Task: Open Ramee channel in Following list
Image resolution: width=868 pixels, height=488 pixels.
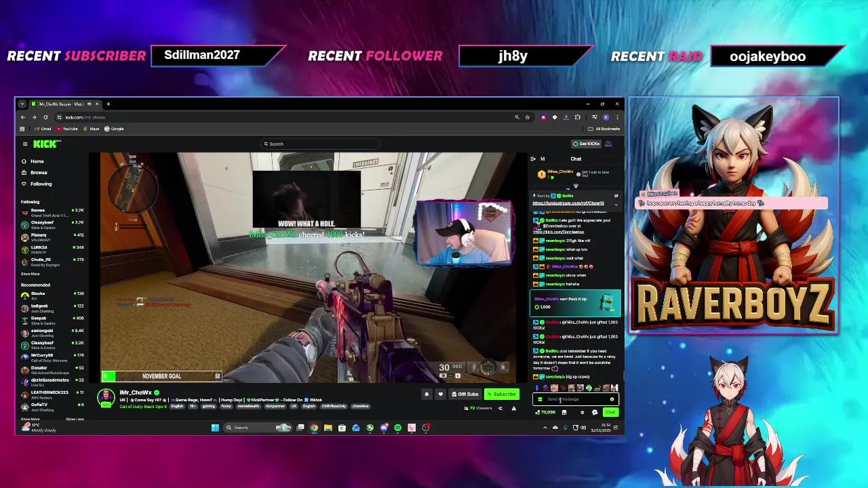Action: 51,212
